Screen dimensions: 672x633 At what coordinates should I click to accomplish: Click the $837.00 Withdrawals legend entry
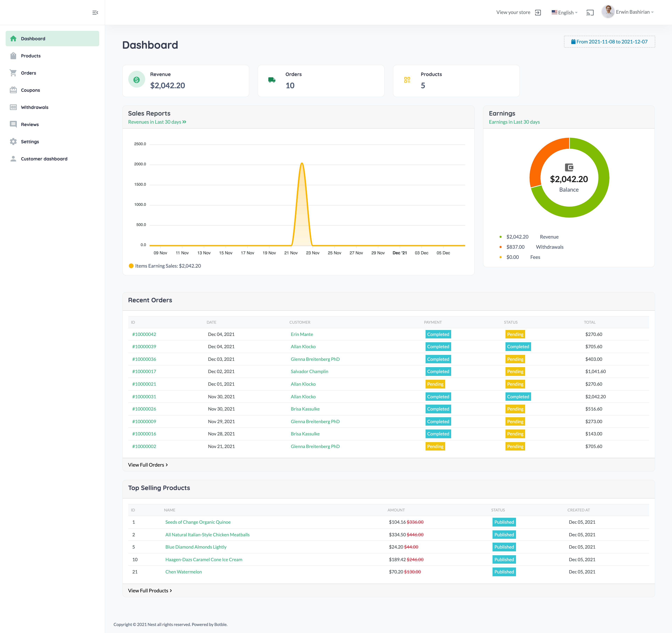point(531,247)
